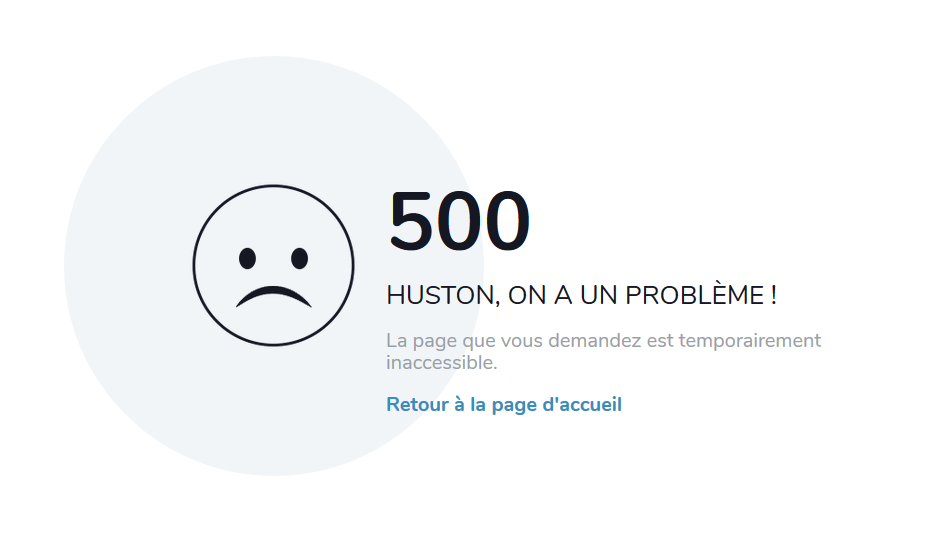Viewport: 937px width, 534px height.
Task: Click the word Retour in the blue link
Action: pos(417,404)
